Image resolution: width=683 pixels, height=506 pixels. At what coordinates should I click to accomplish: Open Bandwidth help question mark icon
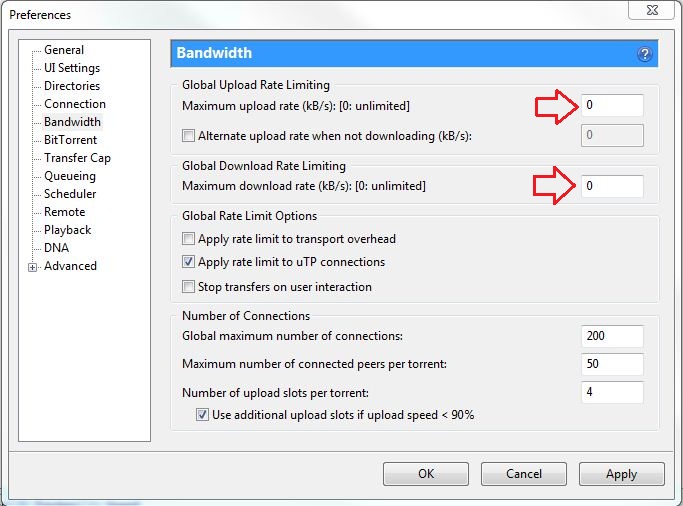644,54
